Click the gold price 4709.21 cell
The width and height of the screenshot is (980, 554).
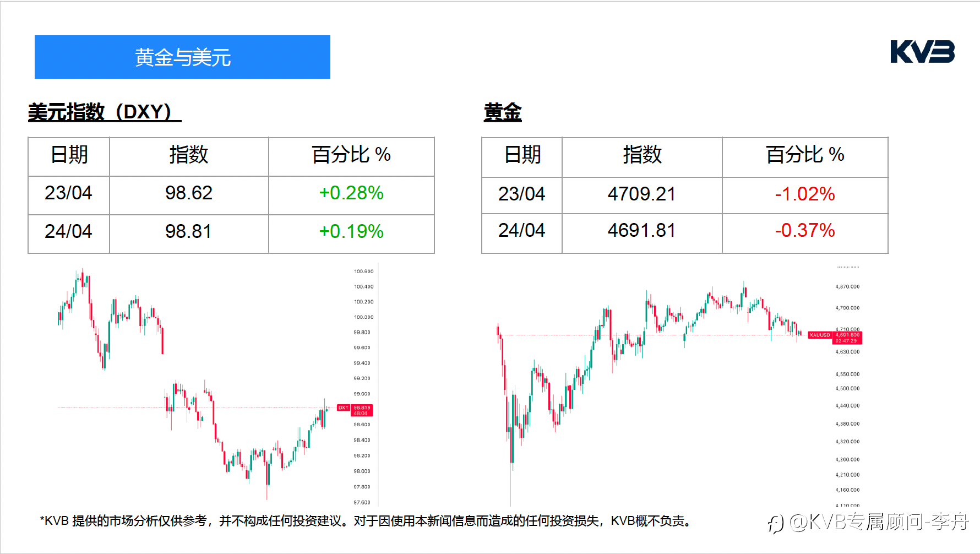click(641, 194)
